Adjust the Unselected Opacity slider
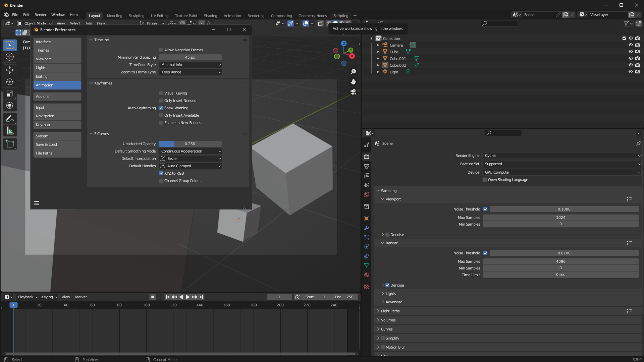The image size is (644, 362). [x=190, y=143]
